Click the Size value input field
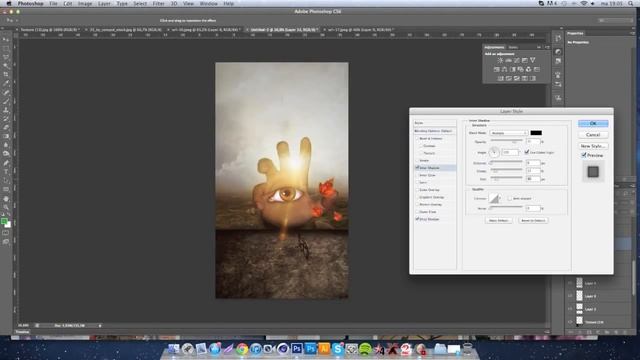This screenshot has height=360, width=640. click(533, 179)
